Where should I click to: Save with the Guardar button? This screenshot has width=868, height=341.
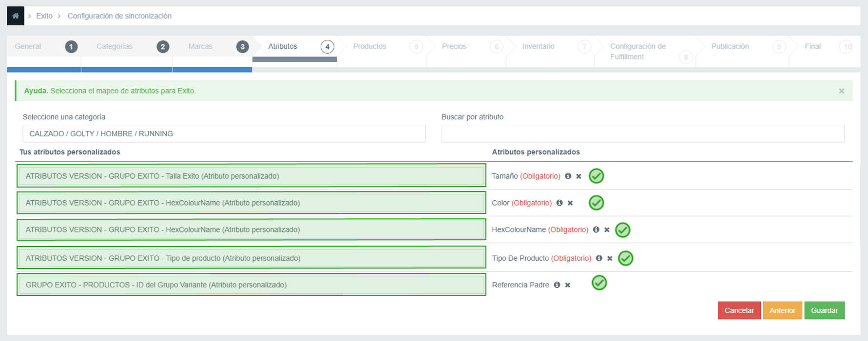[x=824, y=310]
